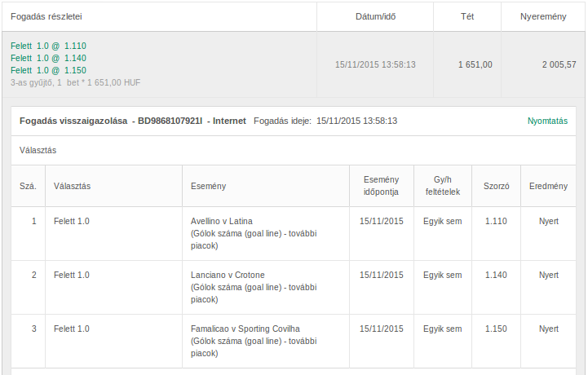Screen dimensions: 588x375
Task: Click the Nyomtatás print link
Action: [x=547, y=121]
